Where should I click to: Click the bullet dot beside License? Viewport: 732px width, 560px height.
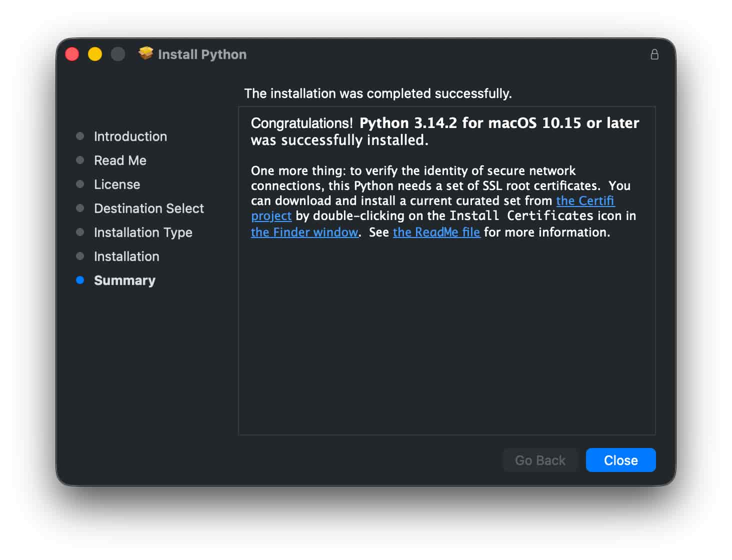coord(80,184)
